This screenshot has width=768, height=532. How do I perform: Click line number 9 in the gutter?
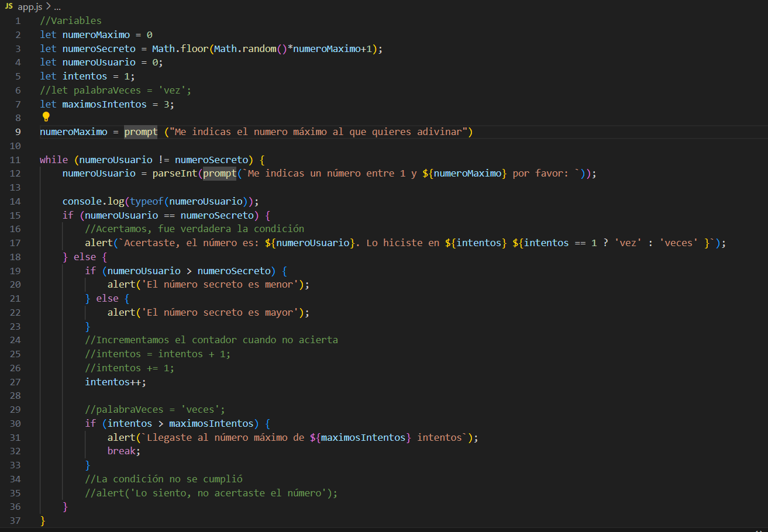tap(18, 132)
